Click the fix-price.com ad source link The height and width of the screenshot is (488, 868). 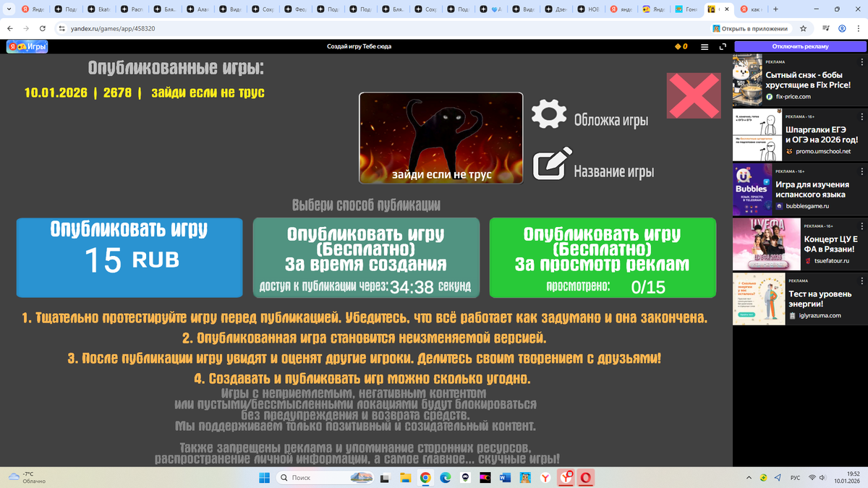point(793,96)
